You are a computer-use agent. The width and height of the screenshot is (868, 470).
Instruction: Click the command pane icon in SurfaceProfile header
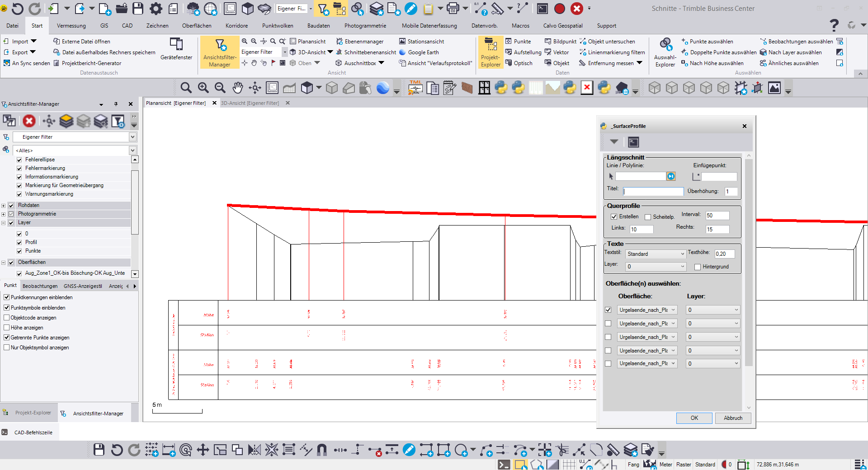tap(633, 142)
